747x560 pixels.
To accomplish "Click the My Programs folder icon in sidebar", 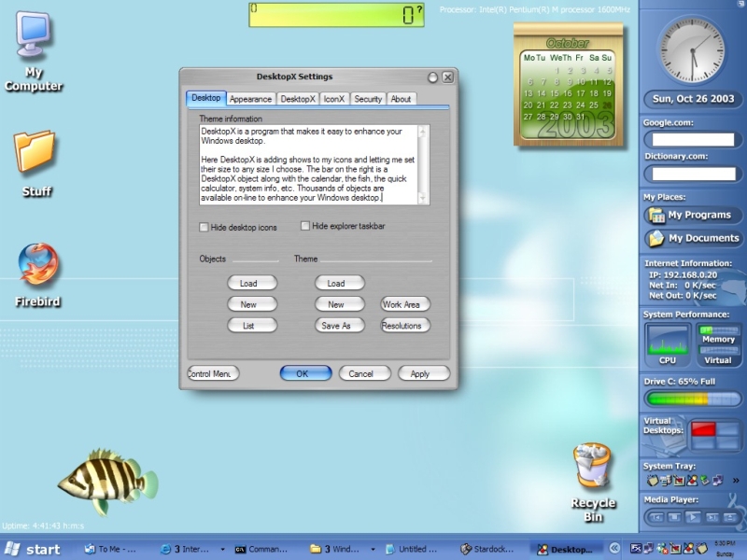I will click(657, 216).
